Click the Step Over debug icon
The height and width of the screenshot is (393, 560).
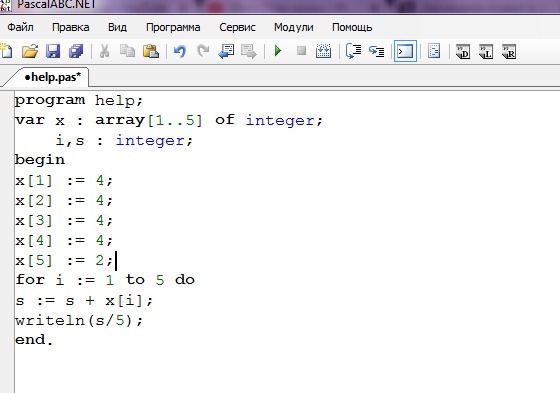coord(354,51)
